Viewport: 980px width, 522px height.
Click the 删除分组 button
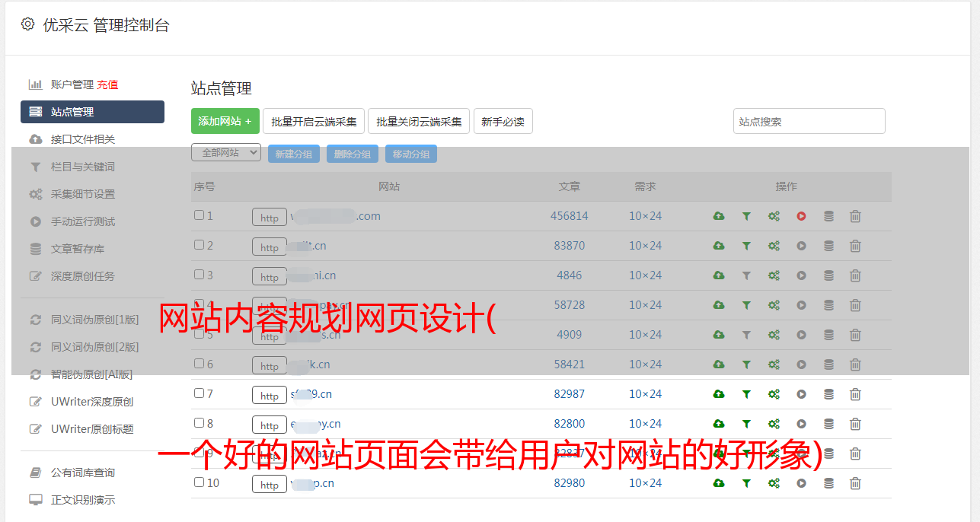pos(353,154)
